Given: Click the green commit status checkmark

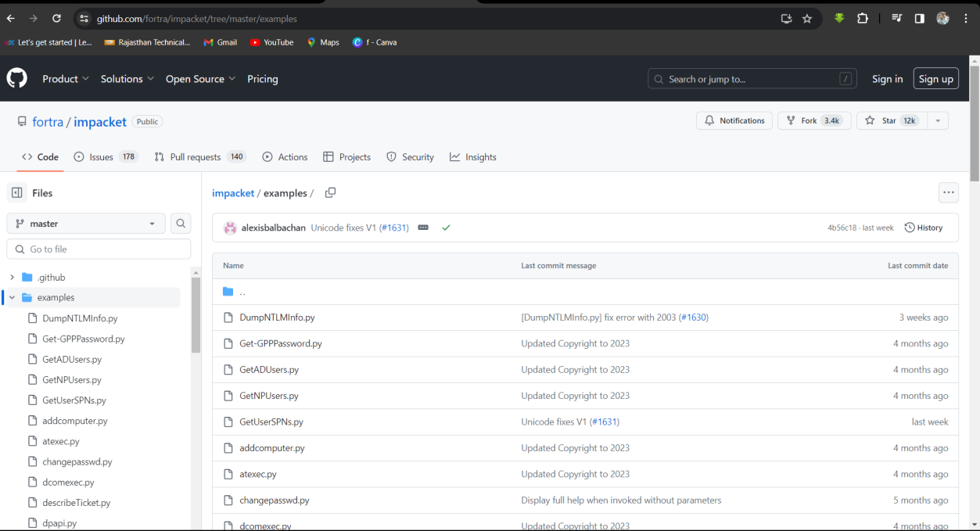Looking at the screenshot, I should [446, 228].
